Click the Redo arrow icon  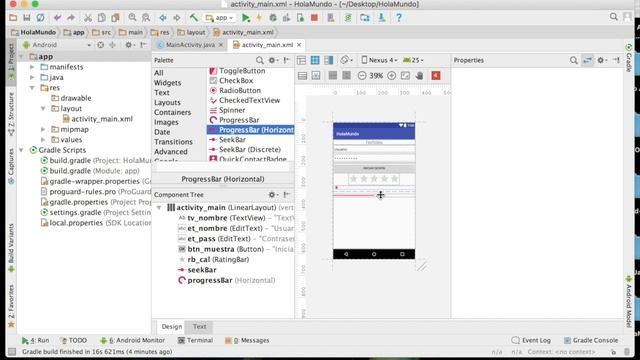71,18
